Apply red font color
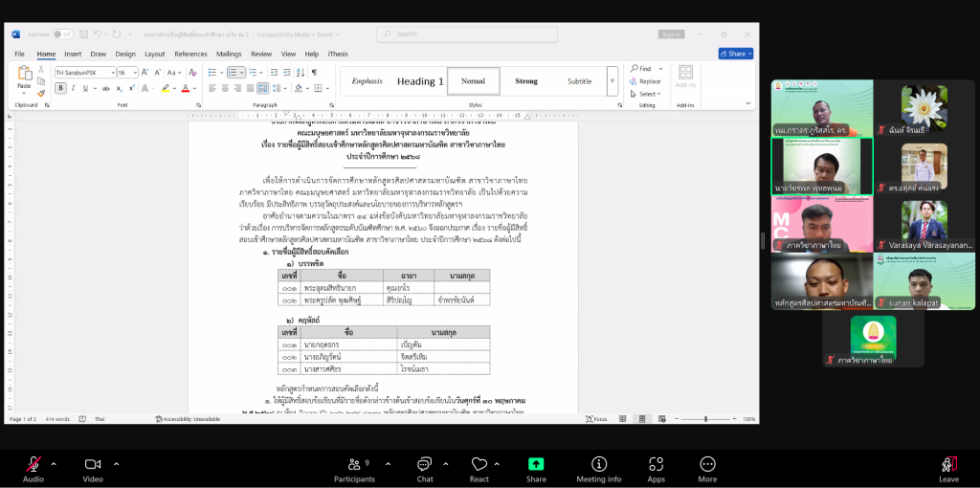 point(186,88)
